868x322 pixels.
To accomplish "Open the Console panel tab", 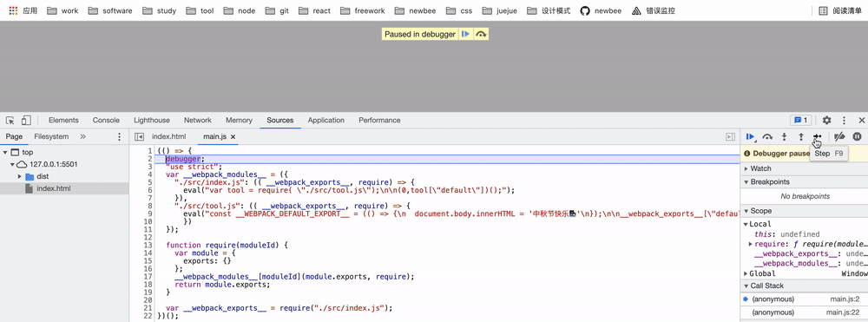I will coord(106,120).
